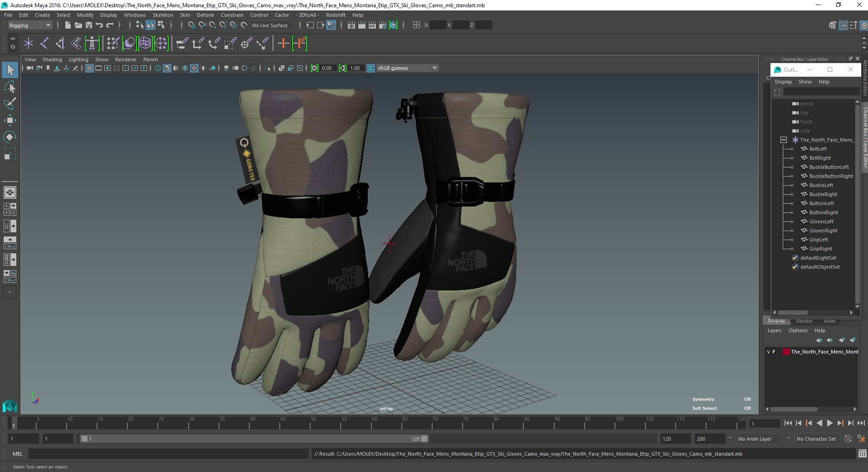Screen dimensions: 868x472
Task: Click the Set Key orange shelf icon
Action: 283,44
